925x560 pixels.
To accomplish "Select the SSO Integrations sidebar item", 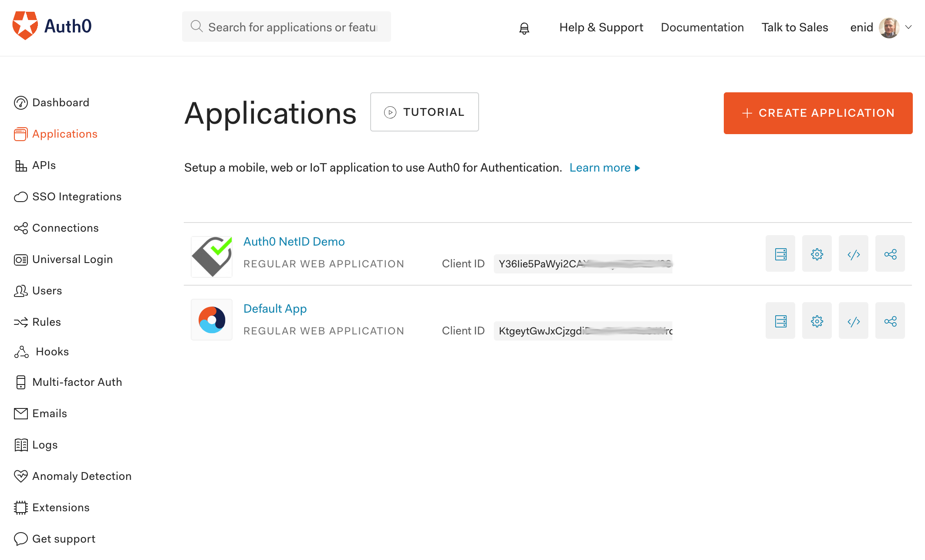I will (x=78, y=196).
